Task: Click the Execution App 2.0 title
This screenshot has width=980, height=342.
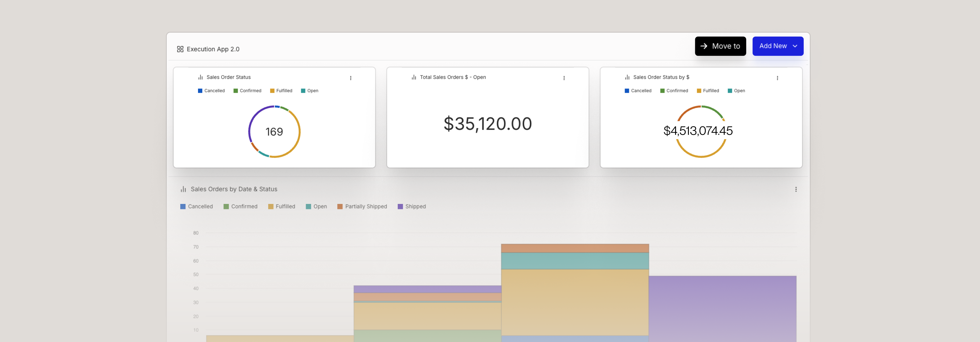Action: [213, 49]
